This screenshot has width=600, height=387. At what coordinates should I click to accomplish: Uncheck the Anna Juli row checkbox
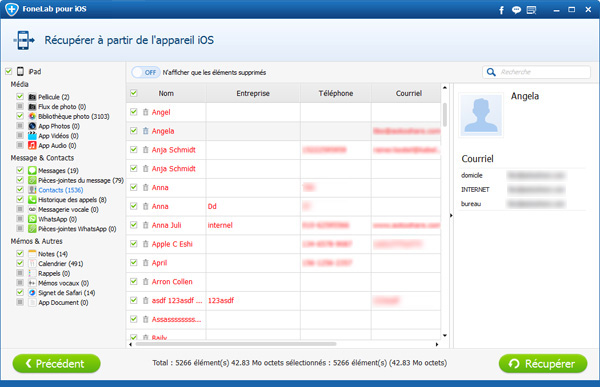134,225
